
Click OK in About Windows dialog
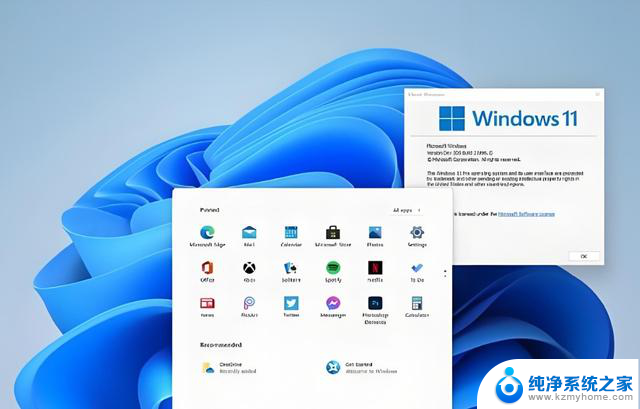[584, 256]
